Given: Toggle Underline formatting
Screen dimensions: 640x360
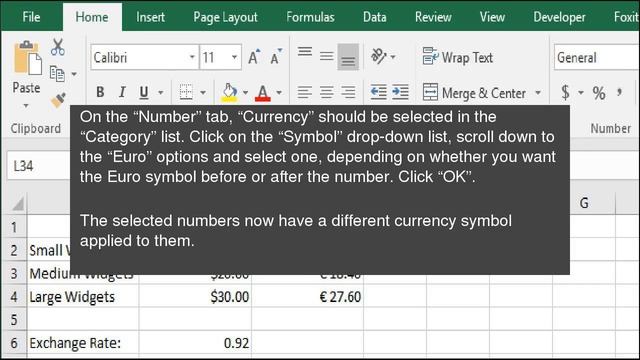Looking at the screenshot, I should point(144,92).
